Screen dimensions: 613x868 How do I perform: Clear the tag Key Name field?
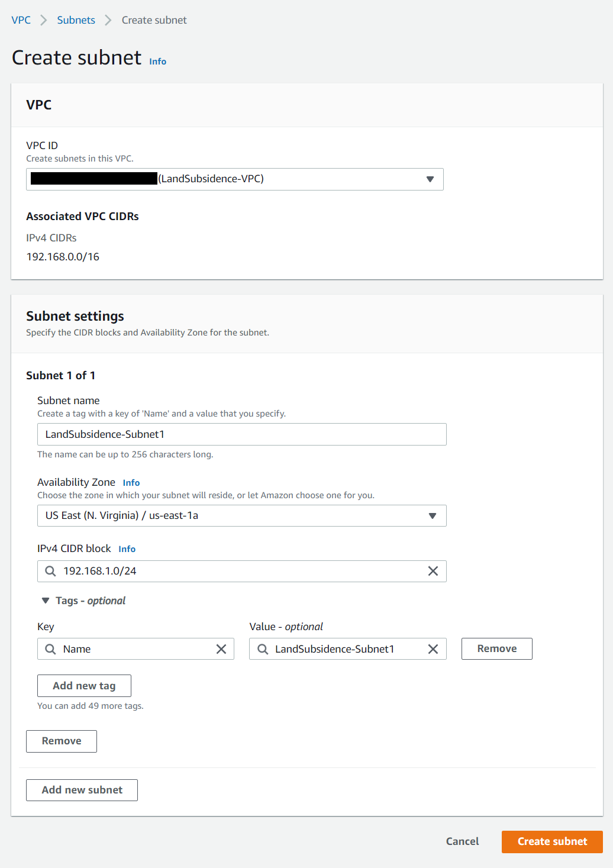point(221,649)
